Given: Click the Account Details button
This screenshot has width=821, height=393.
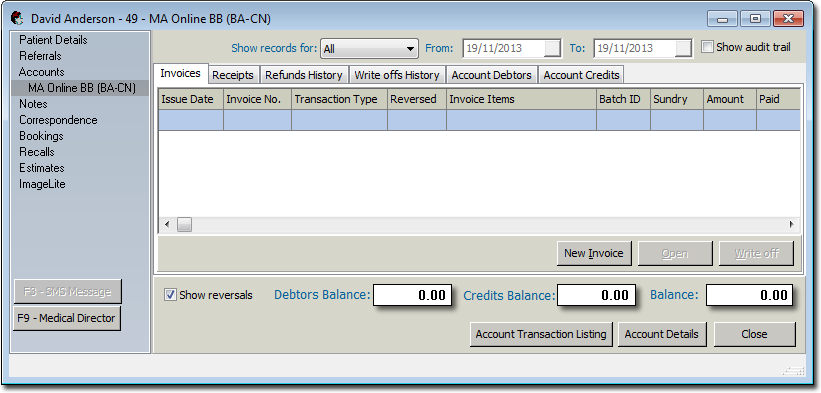Looking at the screenshot, I should pyautogui.click(x=661, y=334).
